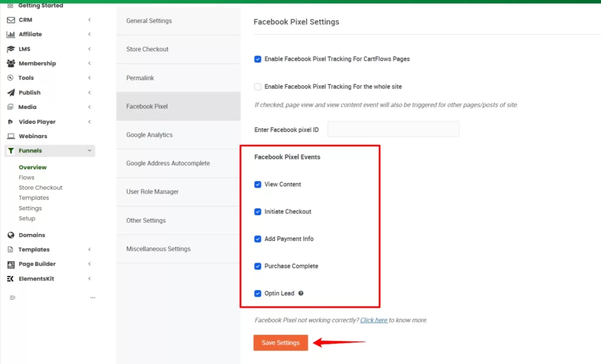
Task: Toggle the View Content event checkbox
Action: tap(258, 185)
